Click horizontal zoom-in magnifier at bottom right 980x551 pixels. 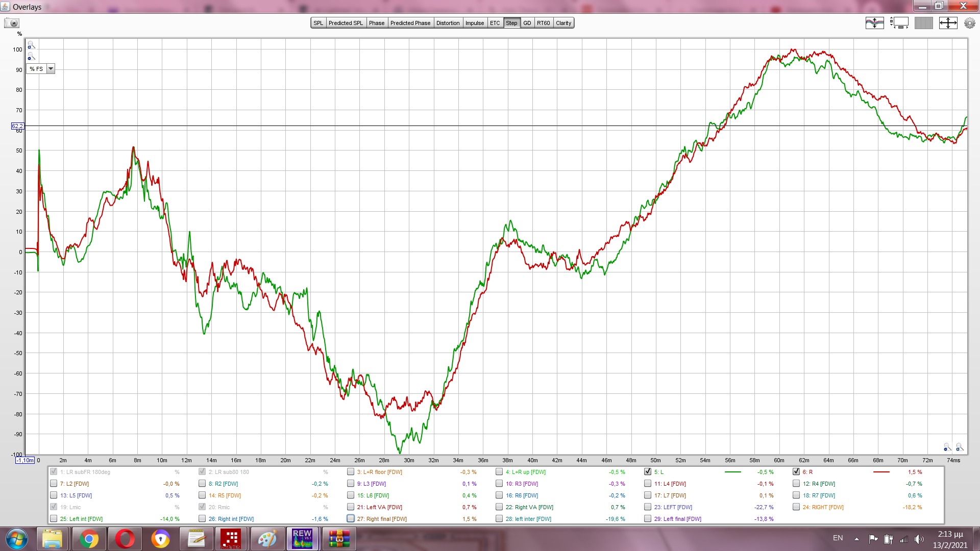[960, 447]
